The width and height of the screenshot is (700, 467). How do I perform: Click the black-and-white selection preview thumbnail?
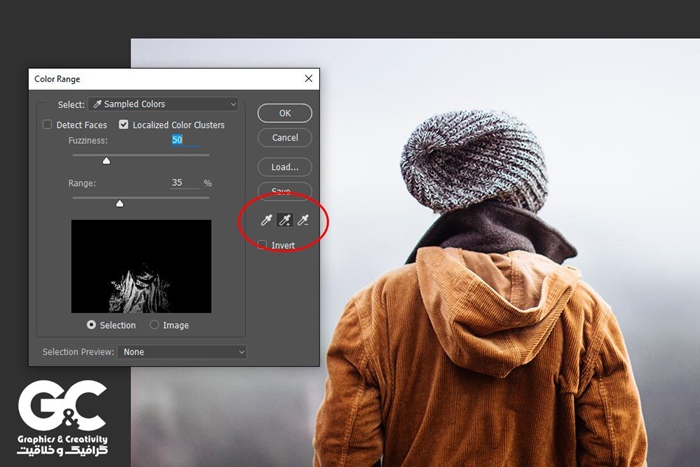click(142, 266)
